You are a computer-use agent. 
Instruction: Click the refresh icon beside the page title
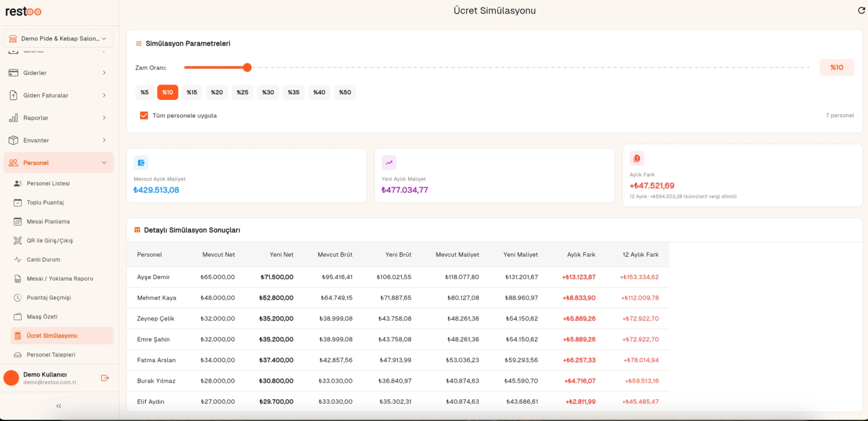(861, 11)
